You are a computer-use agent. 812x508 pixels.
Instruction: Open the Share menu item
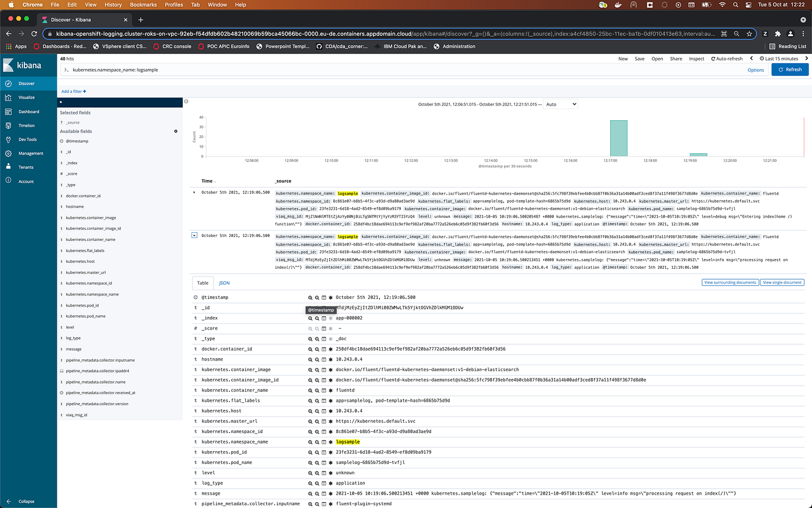[676, 59]
